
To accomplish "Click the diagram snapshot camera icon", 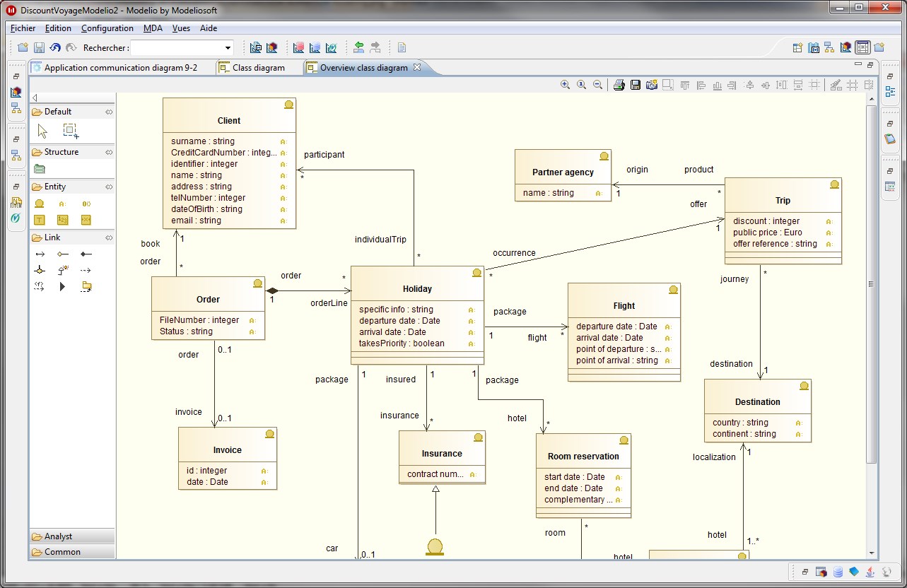I will click(651, 85).
